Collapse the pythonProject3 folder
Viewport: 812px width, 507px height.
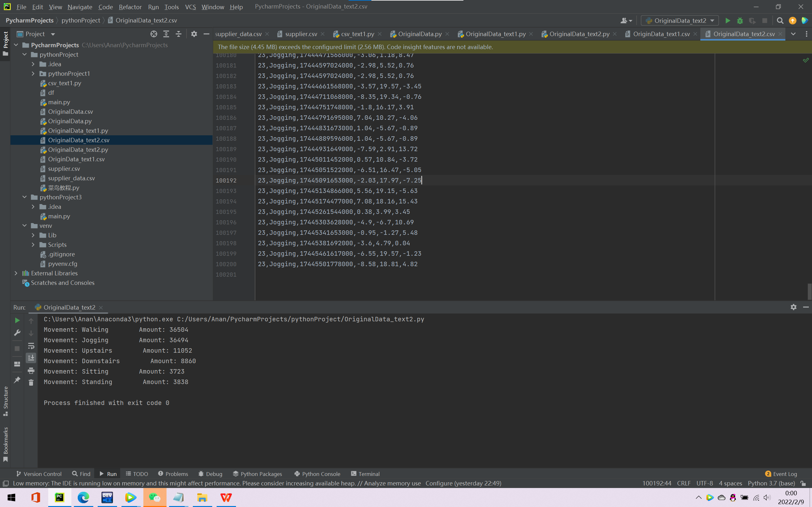24,197
